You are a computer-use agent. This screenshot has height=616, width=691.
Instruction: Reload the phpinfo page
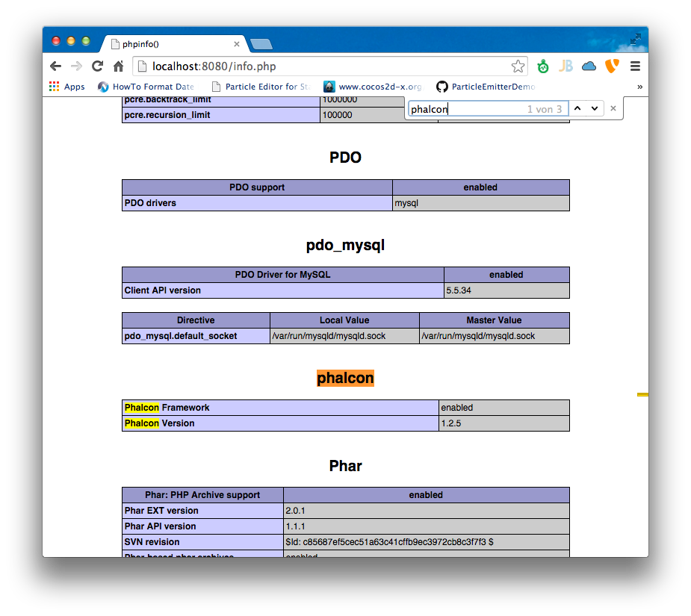(97, 66)
